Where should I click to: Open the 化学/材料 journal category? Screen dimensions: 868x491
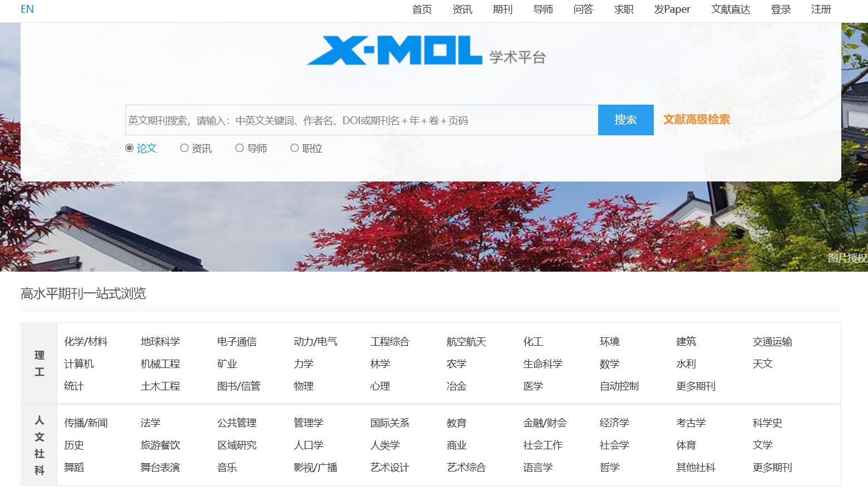(86, 342)
